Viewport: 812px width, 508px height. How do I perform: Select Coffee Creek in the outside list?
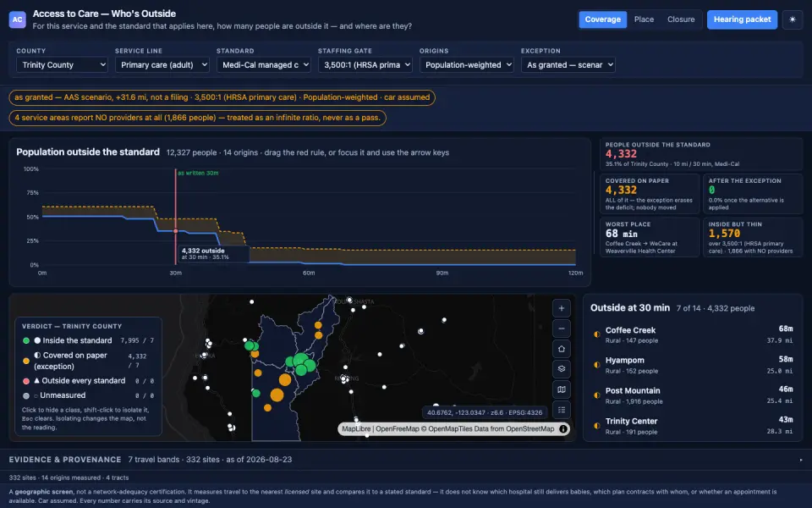click(693, 335)
